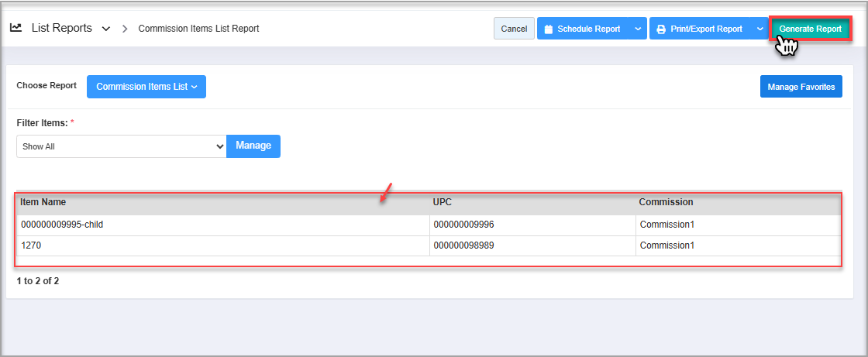Click the Commission column header
868x357 pixels.
point(666,202)
